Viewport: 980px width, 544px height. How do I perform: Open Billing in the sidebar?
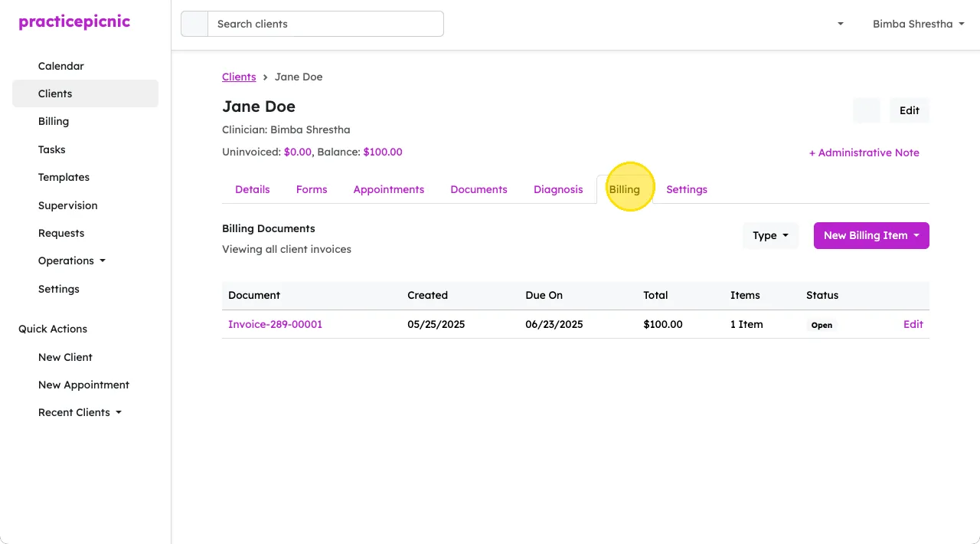point(54,121)
